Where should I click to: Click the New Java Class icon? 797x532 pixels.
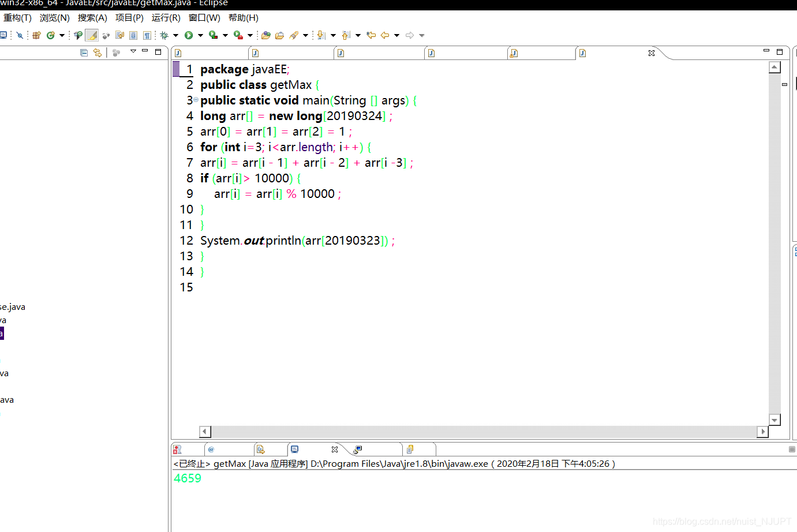pos(51,35)
